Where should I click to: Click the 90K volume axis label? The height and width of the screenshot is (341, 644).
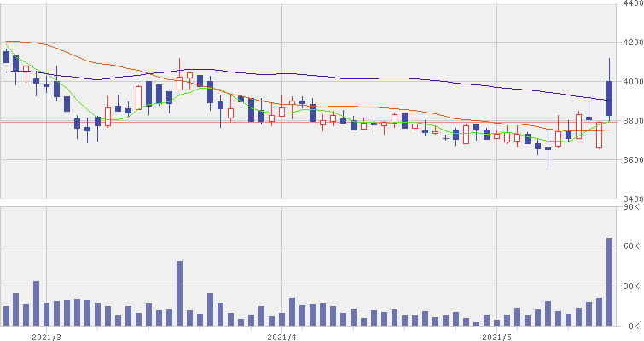pyautogui.click(x=633, y=206)
